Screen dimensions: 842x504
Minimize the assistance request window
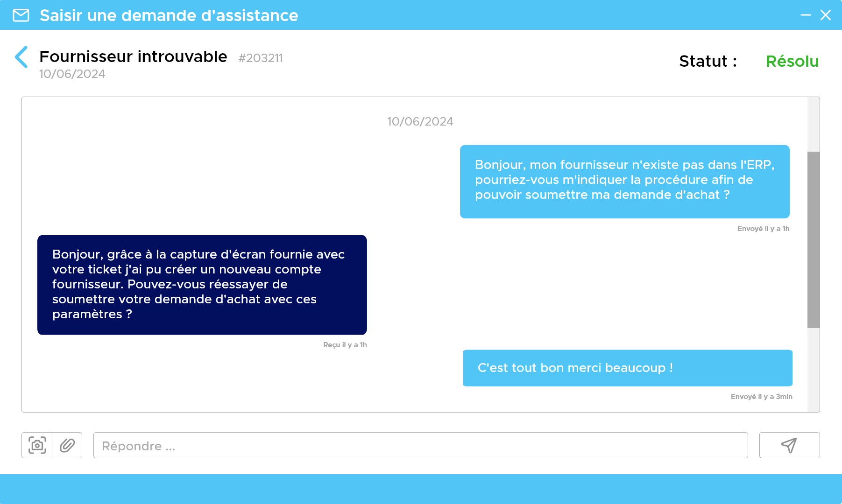(x=806, y=15)
